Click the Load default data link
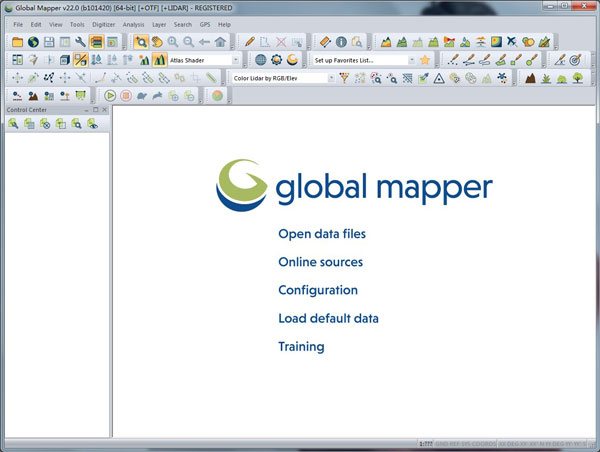Screen dimensions: 600x452 328,319
